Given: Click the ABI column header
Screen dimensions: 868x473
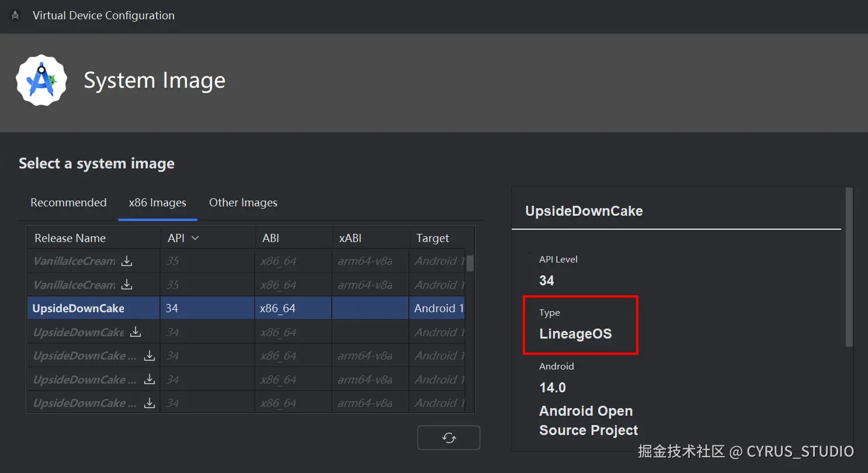Looking at the screenshot, I should pyautogui.click(x=270, y=238).
